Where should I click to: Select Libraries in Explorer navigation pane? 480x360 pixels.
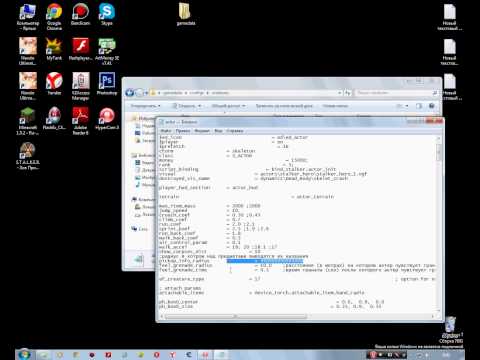click(143, 155)
